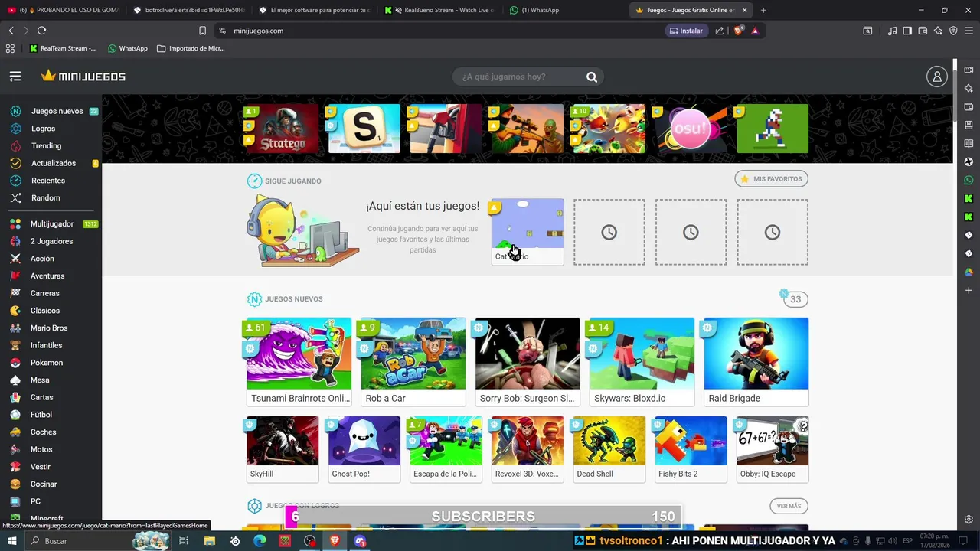Click the Vestir category icon

(x=15, y=467)
